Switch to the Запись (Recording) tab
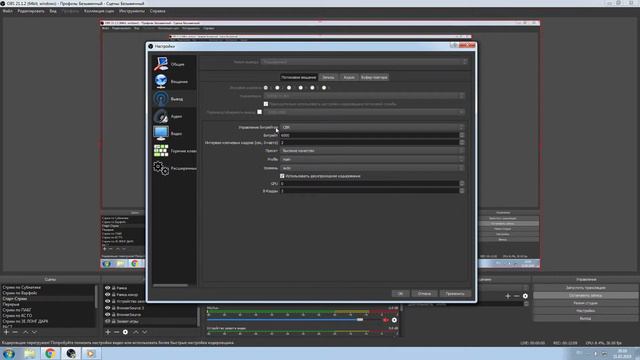This screenshot has height=360, width=640. (x=328, y=77)
